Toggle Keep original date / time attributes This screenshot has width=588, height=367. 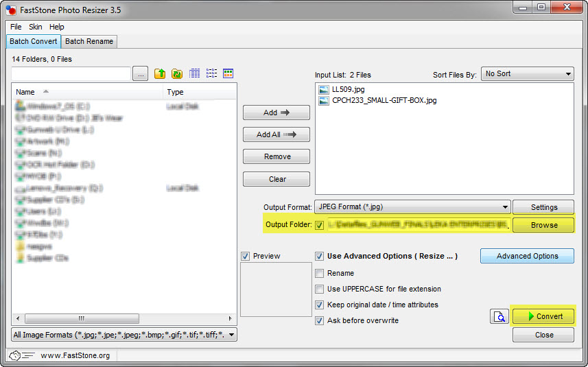tap(319, 305)
